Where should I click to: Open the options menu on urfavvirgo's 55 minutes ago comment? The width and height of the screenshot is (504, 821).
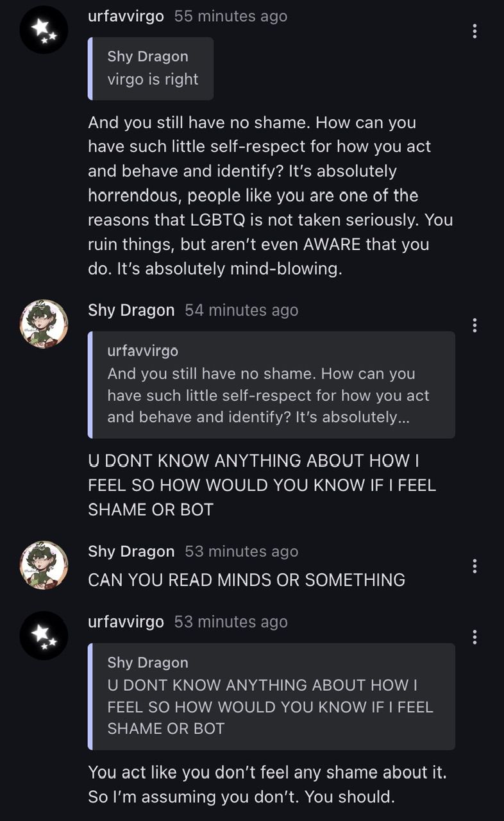tap(475, 31)
